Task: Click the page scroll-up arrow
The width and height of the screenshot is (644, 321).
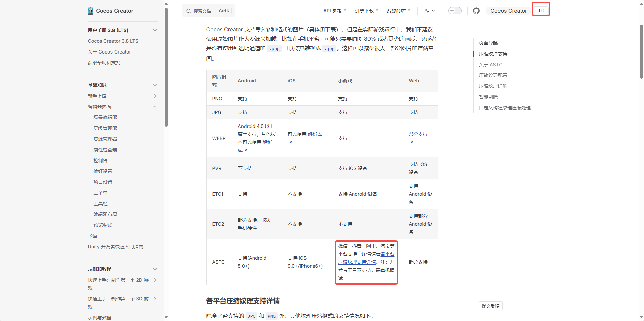Action: click(641, 4)
